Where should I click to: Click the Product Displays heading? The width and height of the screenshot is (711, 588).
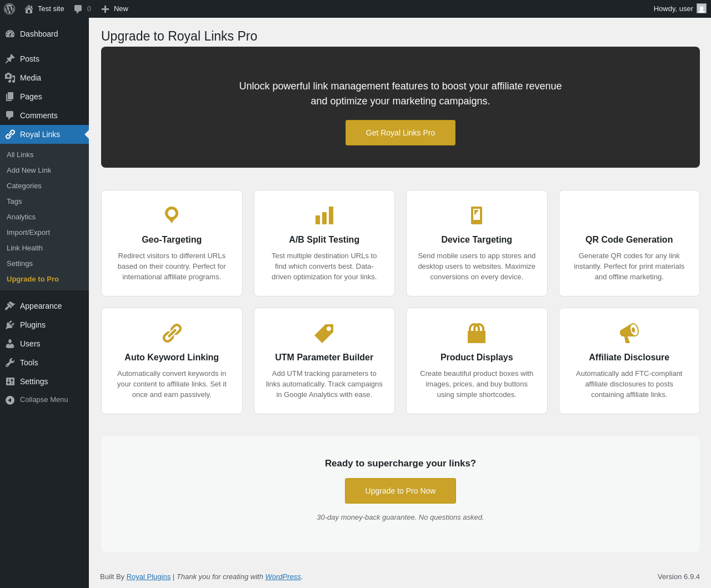[x=477, y=358]
